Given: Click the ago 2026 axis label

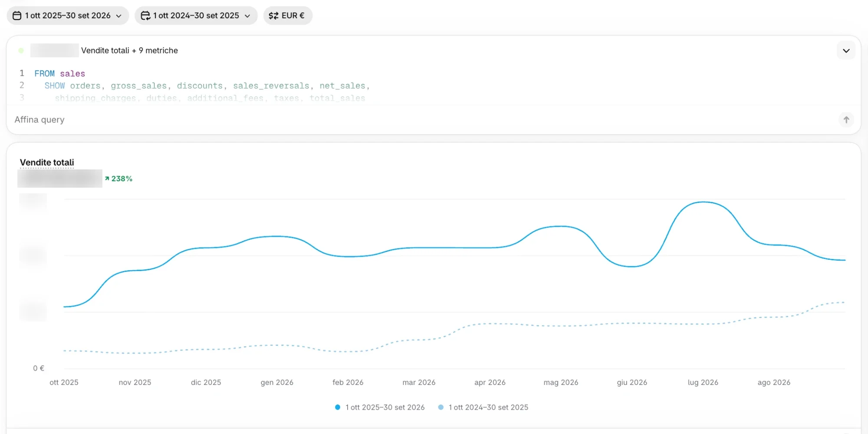Looking at the screenshot, I should tap(774, 382).
